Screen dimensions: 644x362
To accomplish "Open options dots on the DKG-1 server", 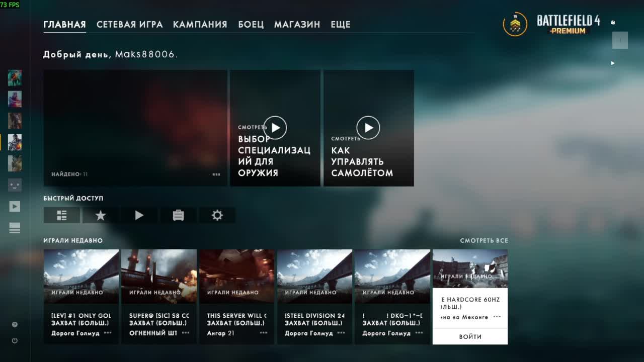I will pyautogui.click(x=419, y=333).
